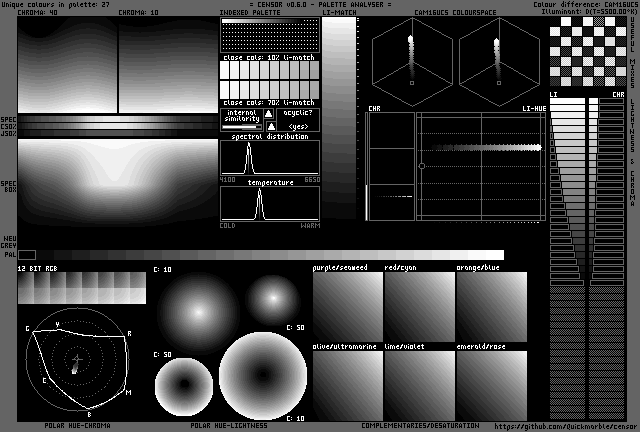The height and width of the screenshot is (432, 640).
Task: Click the purple/seaweed gradient square
Action: [348, 307]
